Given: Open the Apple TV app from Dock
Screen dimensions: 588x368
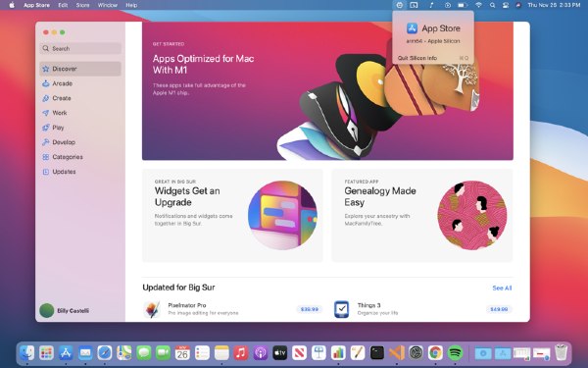Looking at the screenshot, I should pos(279,352).
